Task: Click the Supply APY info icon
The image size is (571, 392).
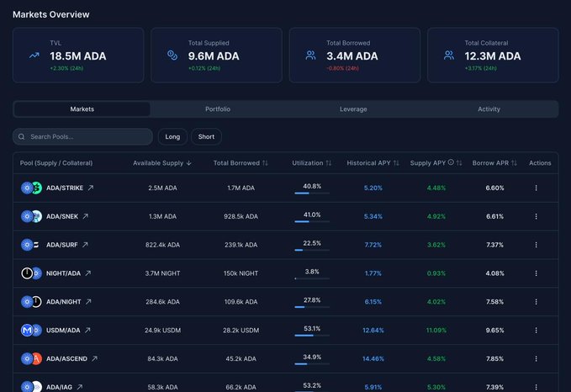Action: click(451, 162)
